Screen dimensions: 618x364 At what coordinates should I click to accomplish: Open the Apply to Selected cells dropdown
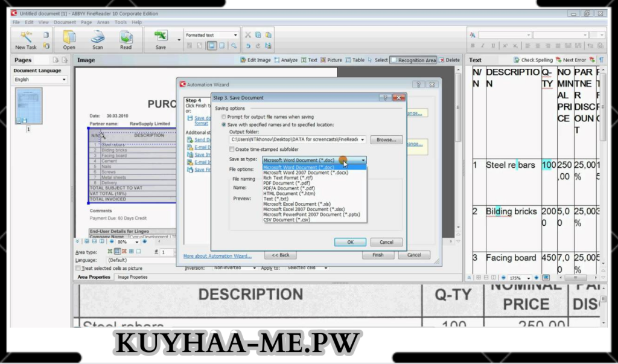[325, 268]
